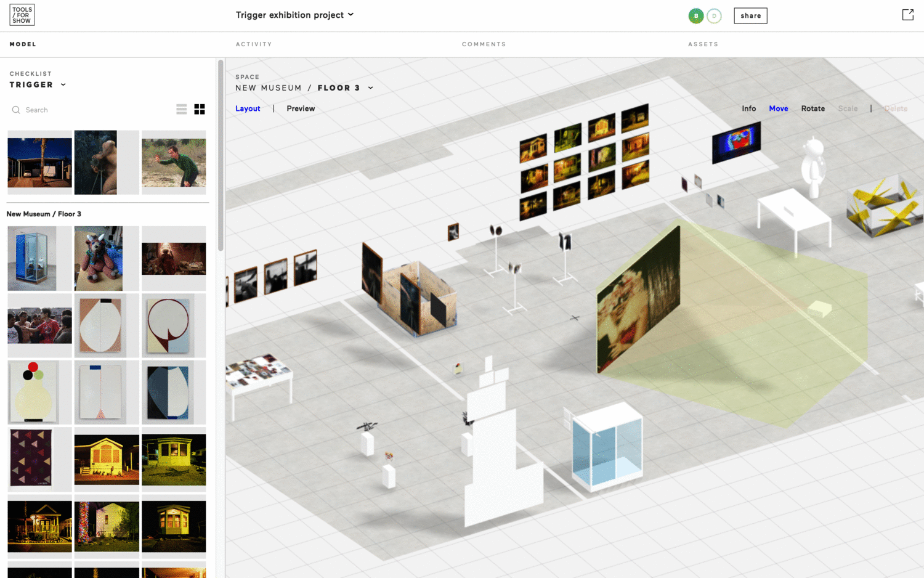Open the ASSETS tab

[x=703, y=44]
